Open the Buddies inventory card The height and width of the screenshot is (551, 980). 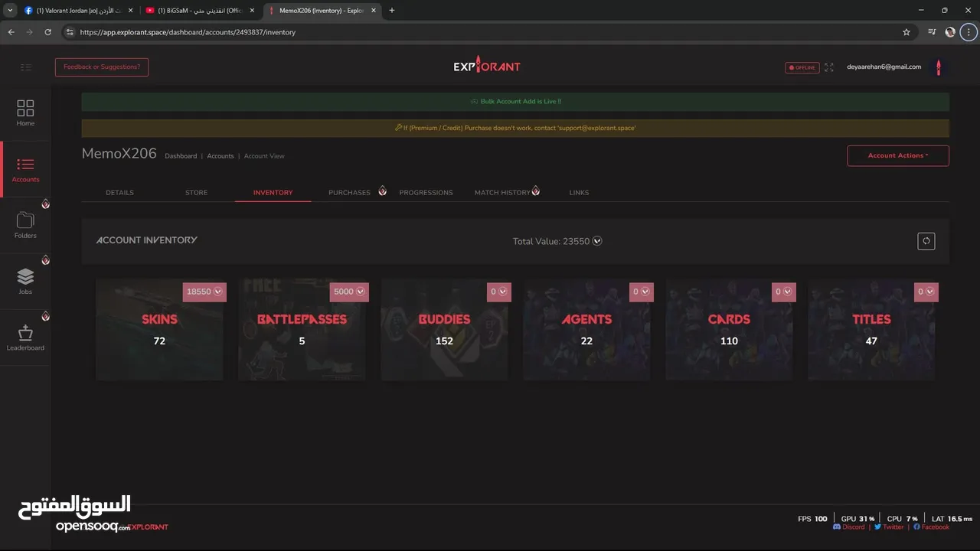(444, 329)
